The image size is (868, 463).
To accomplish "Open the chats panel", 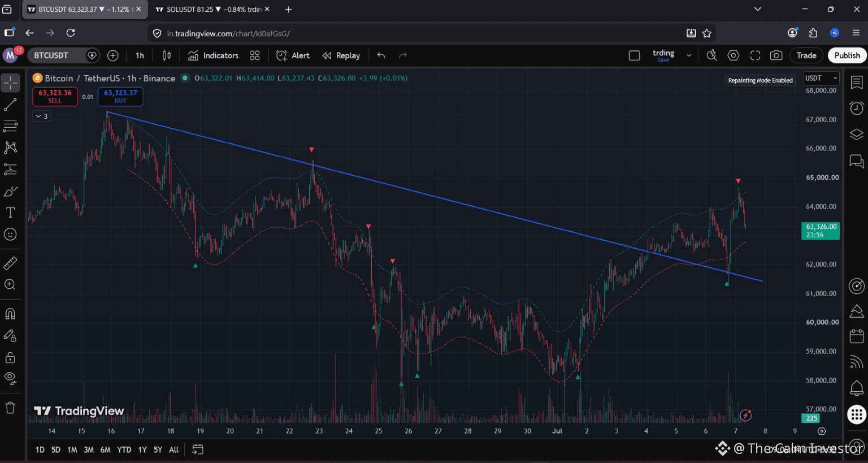I will tap(857, 162).
